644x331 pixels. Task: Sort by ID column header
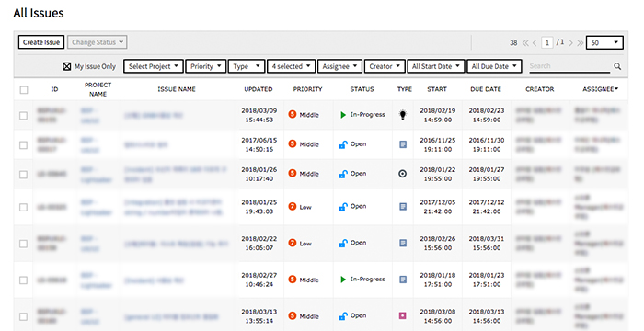54,89
